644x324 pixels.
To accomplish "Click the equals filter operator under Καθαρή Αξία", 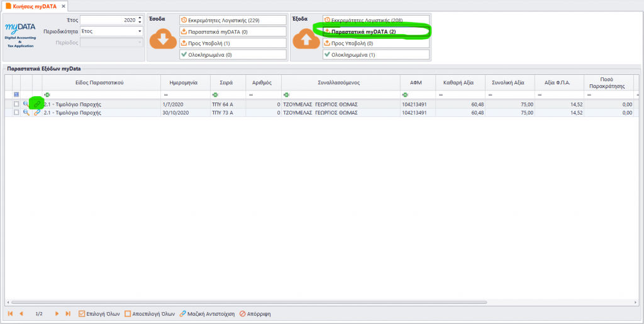I will (441, 95).
